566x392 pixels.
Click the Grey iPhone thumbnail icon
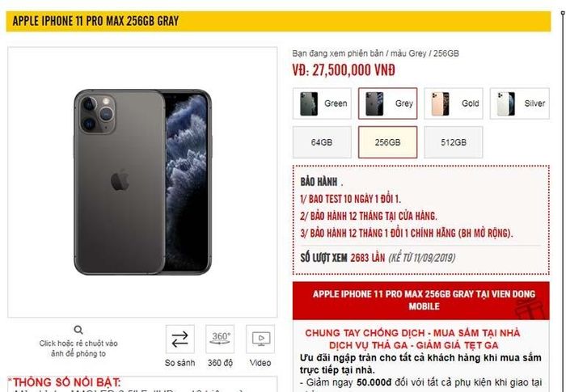[374, 103]
